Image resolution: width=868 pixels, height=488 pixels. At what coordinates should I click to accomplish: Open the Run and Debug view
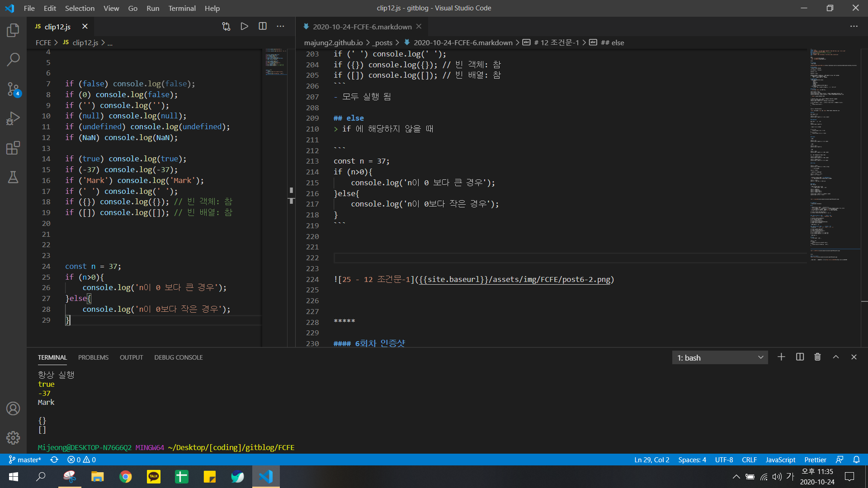[x=13, y=118]
